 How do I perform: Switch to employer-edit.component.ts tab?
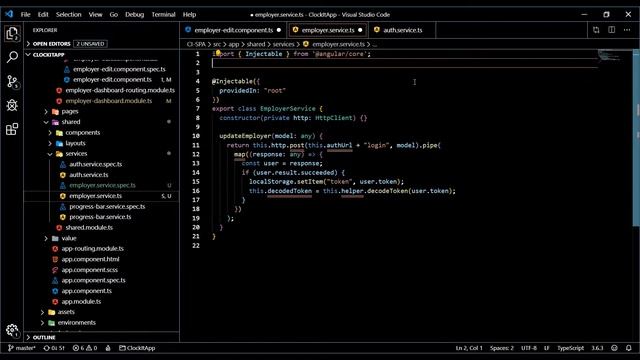click(233, 30)
